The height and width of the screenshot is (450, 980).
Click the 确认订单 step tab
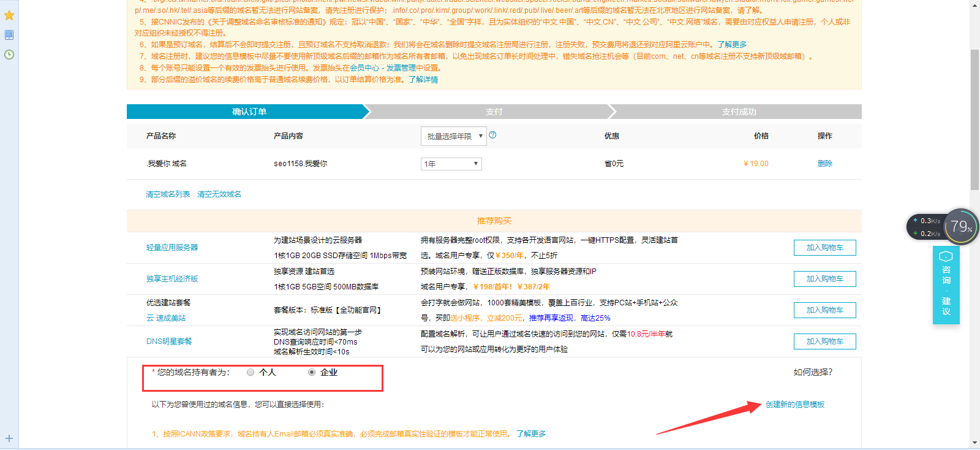click(249, 112)
